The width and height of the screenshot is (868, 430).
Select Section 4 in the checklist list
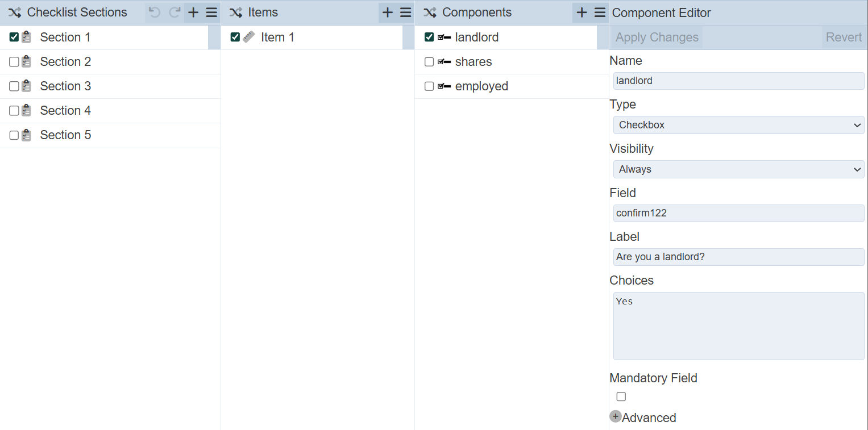tap(65, 111)
